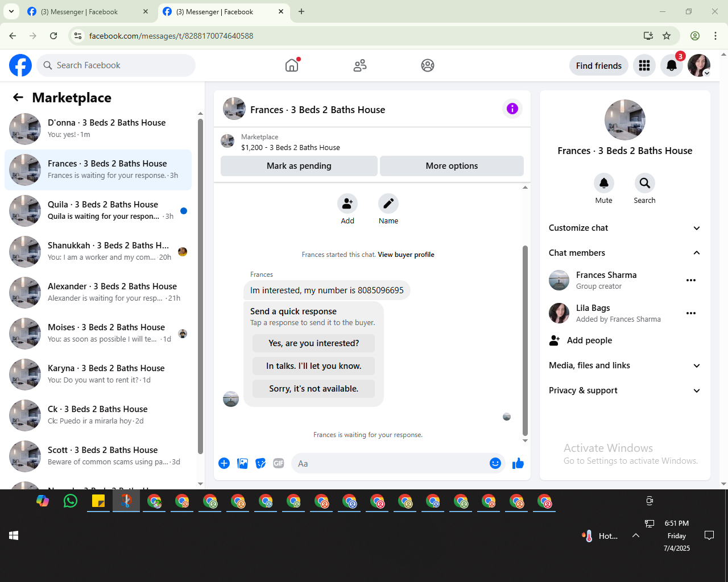Click the browser address bar URL
Viewport: 728px width, 582px height.
[x=171, y=36]
